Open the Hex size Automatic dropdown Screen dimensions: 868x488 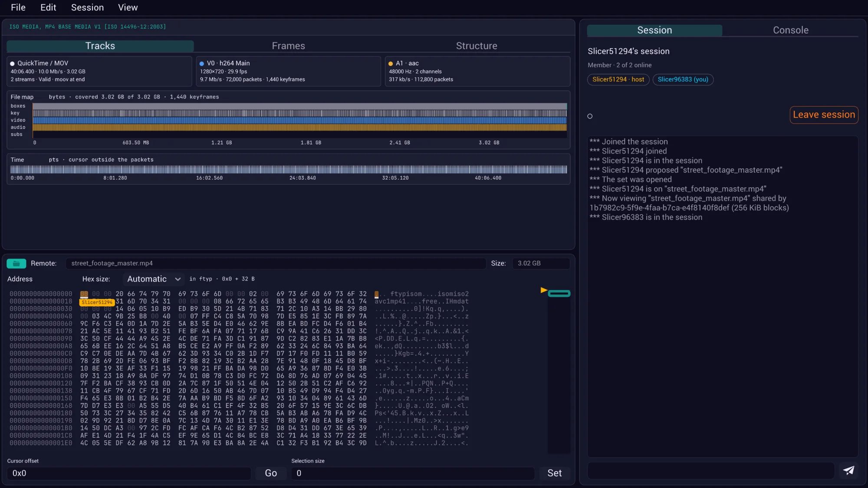[x=153, y=279]
